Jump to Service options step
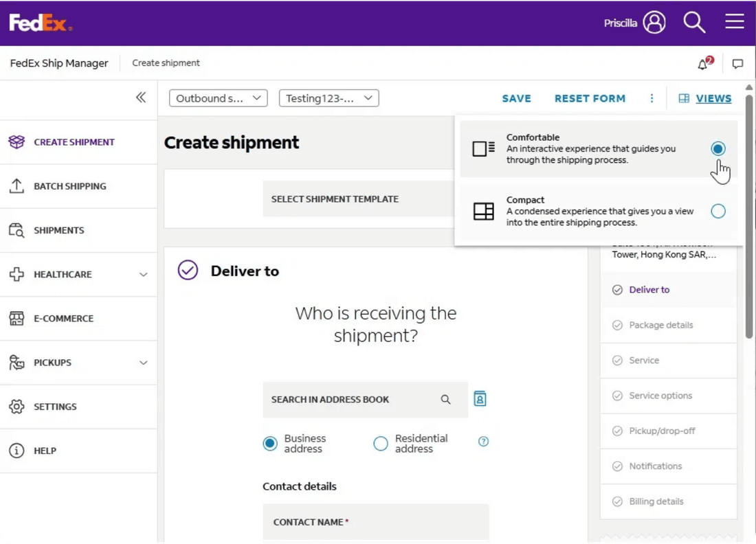Image resolution: width=756 pixels, height=544 pixels. 668,396
